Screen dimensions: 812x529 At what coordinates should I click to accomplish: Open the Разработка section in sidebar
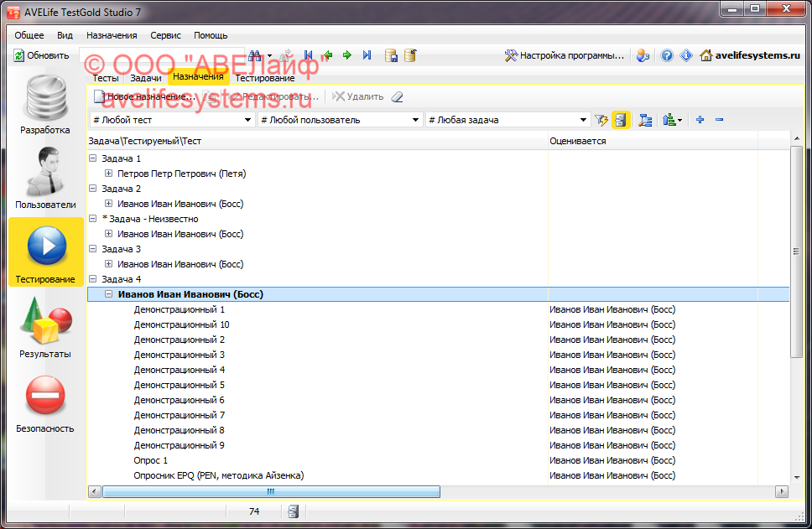(x=45, y=105)
